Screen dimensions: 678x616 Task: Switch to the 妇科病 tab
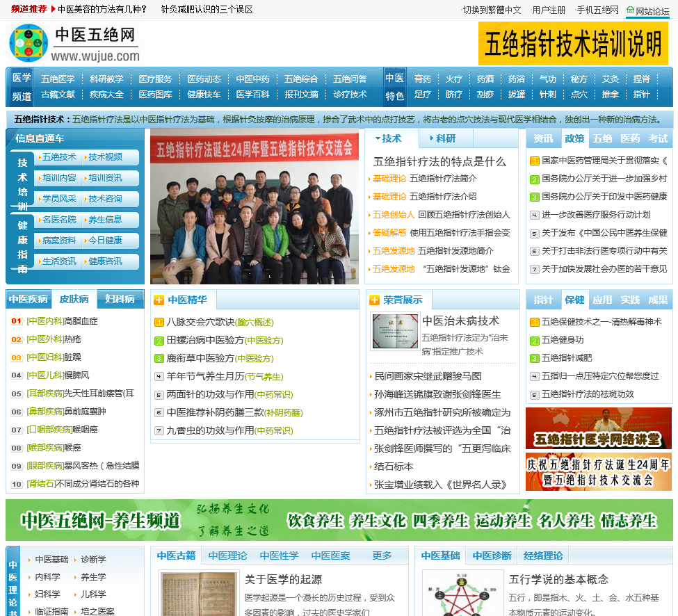(120, 299)
